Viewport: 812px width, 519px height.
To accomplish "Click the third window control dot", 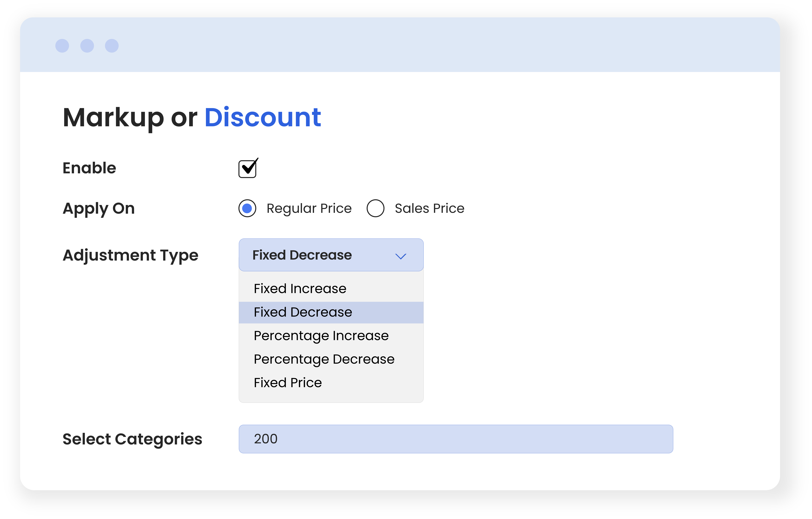I will pos(112,46).
